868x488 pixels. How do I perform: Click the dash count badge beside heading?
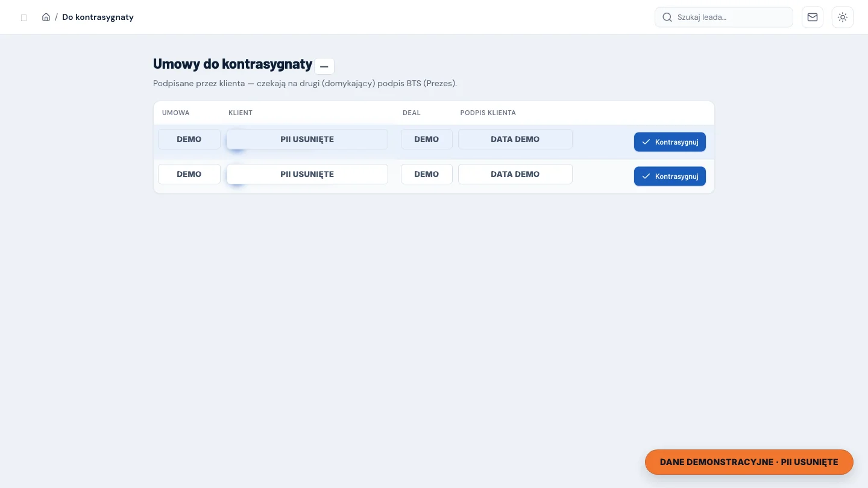tap(324, 66)
